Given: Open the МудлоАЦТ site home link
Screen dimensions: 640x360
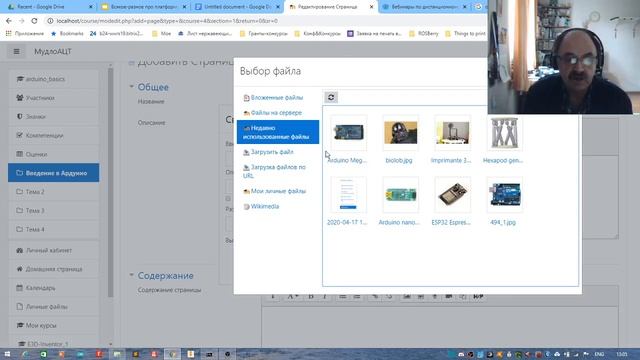Looking at the screenshot, I should click(53, 51).
